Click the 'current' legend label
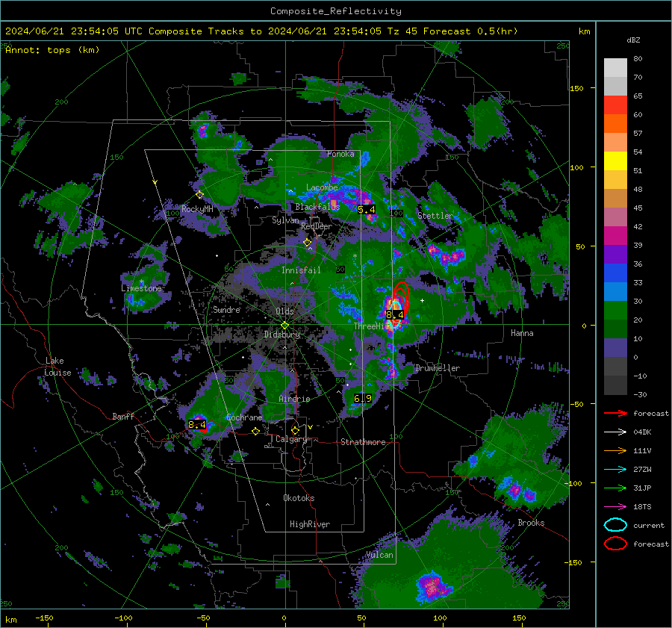The width and height of the screenshot is (672, 628). click(649, 525)
